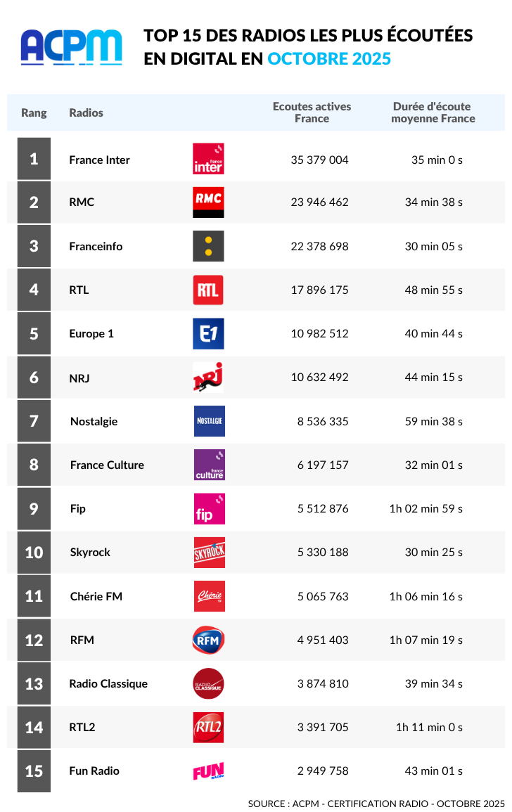
Task: Click the Fip pink logo
Action: click(210, 508)
